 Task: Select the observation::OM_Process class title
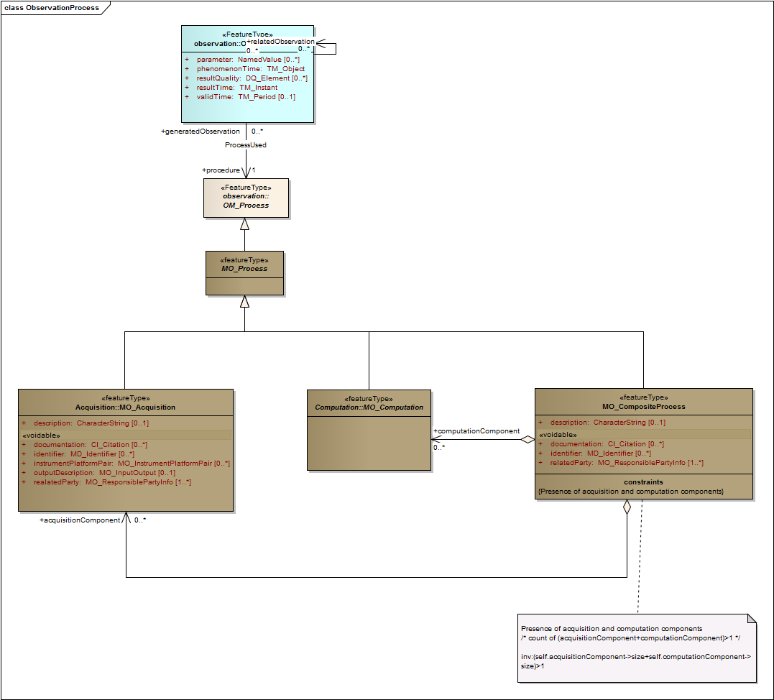(246, 201)
